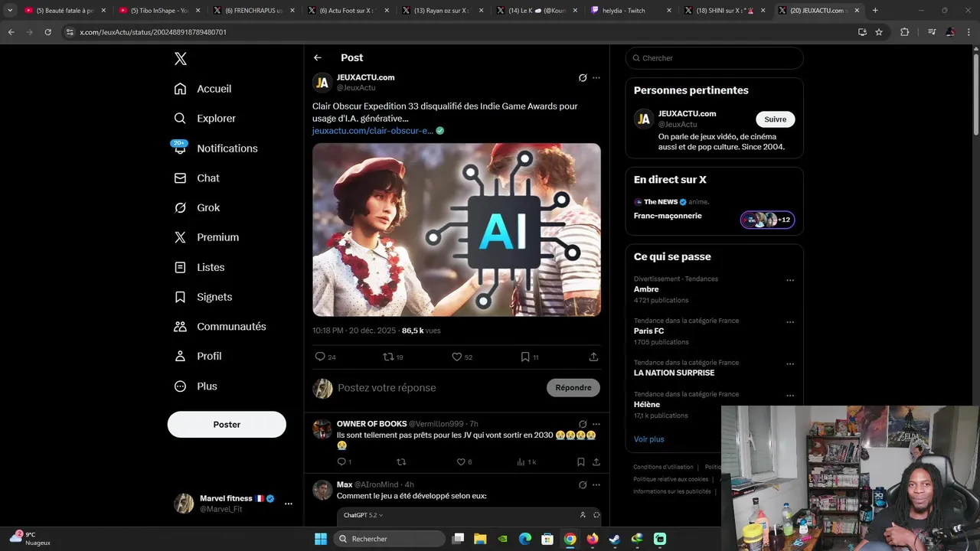This screenshot has height=551, width=980.
Task: Follow JEUXACTU.com with the Suivre button
Action: tap(776, 119)
